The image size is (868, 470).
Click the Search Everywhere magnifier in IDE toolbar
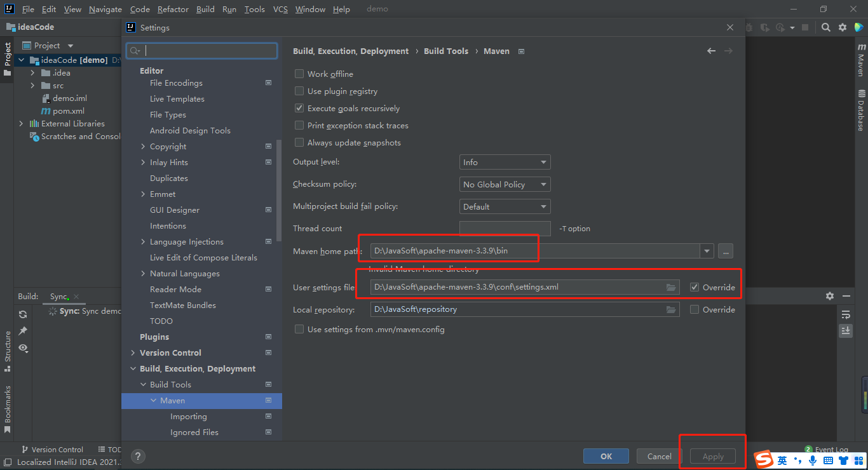[x=825, y=27]
